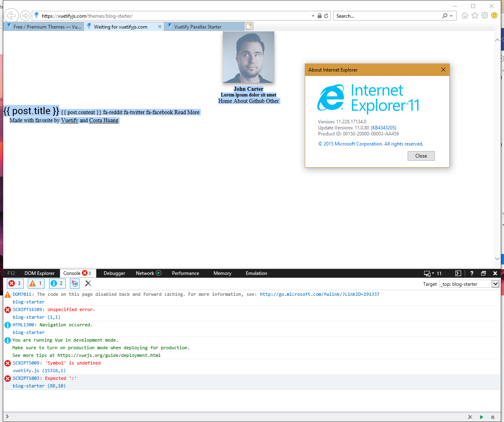This screenshot has height=422, width=504.
Task: Switch to the Memory tab
Action: pyautogui.click(x=222, y=273)
